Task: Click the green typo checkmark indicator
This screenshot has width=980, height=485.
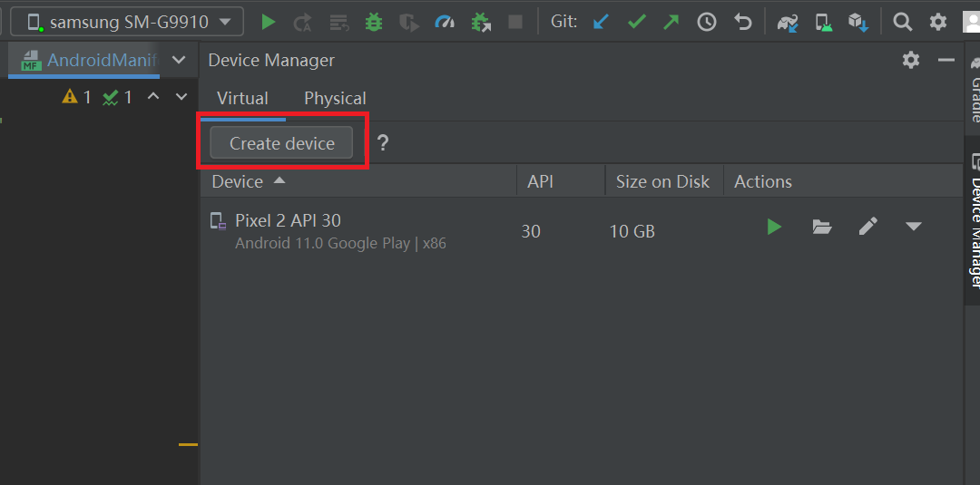Action: tap(111, 97)
